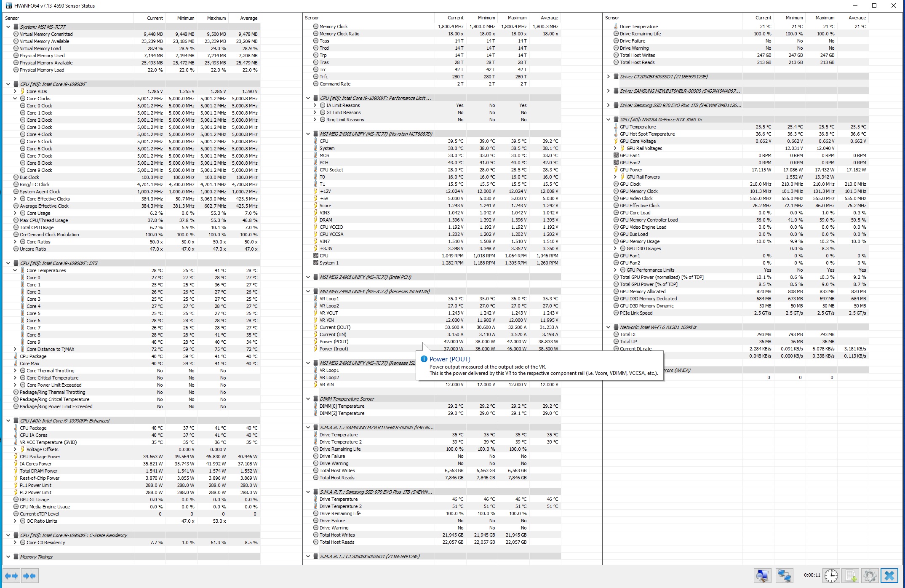Expand Core Effective Clocks
The height and width of the screenshot is (588, 905).
[15, 199]
